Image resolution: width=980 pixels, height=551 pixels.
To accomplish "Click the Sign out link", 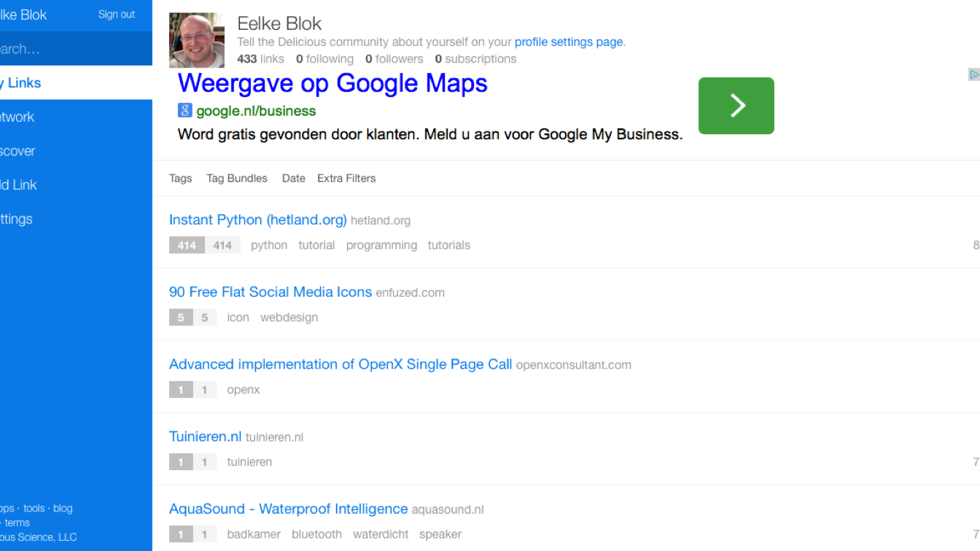I will point(117,15).
